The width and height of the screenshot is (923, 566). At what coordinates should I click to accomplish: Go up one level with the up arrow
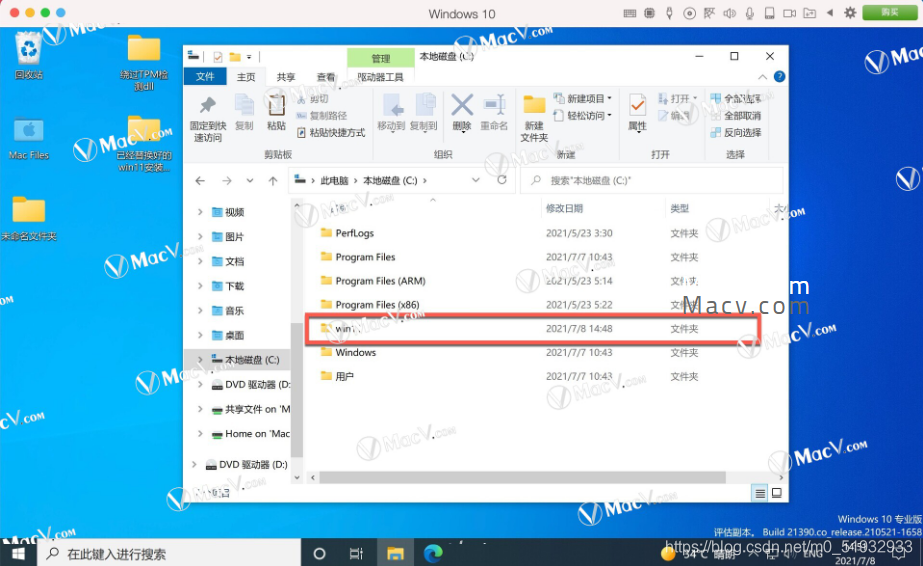[273, 181]
